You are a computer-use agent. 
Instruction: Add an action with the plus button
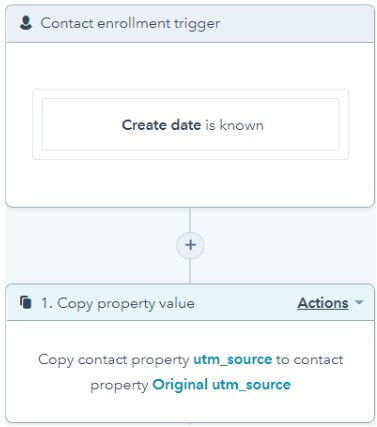click(190, 245)
